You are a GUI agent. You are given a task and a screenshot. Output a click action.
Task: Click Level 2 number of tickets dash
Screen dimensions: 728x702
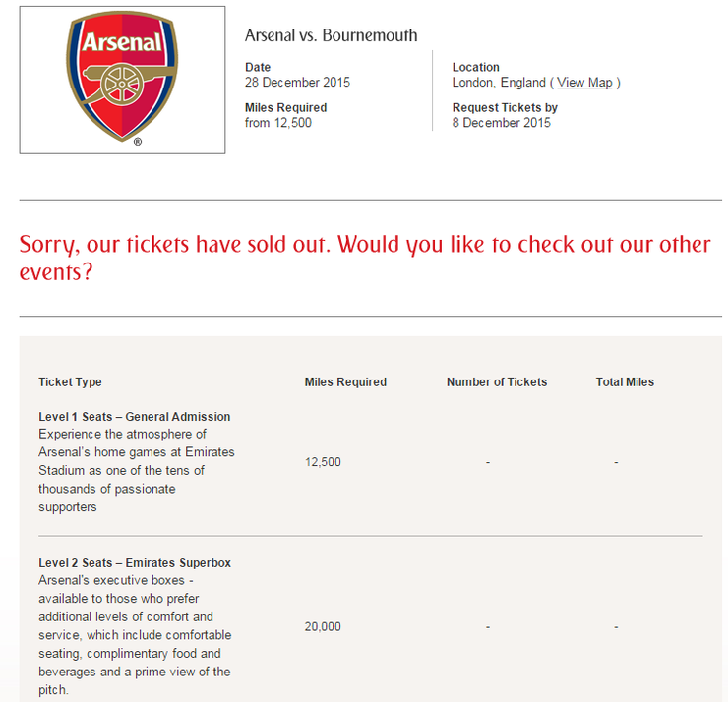[488, 627]
